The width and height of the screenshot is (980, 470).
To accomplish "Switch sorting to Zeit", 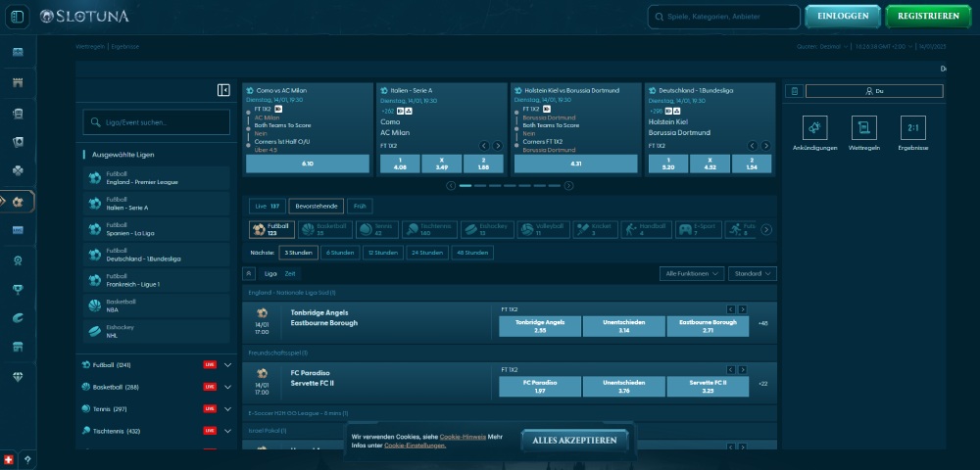I will pos(290,274).
